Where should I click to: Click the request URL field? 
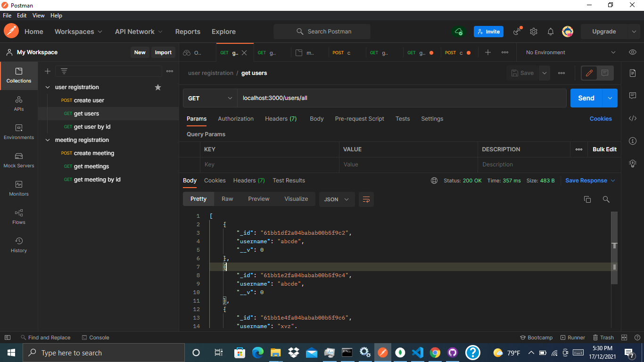pos(402,98)
